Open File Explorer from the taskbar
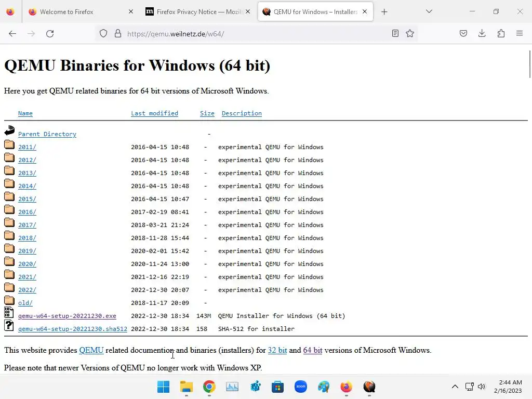 click(x=187, y=387)
